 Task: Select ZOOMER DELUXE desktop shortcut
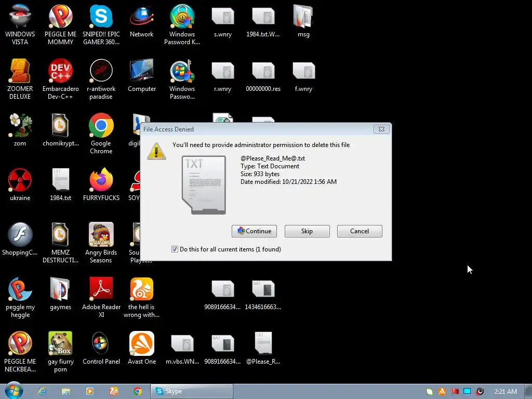pos(20,79)
